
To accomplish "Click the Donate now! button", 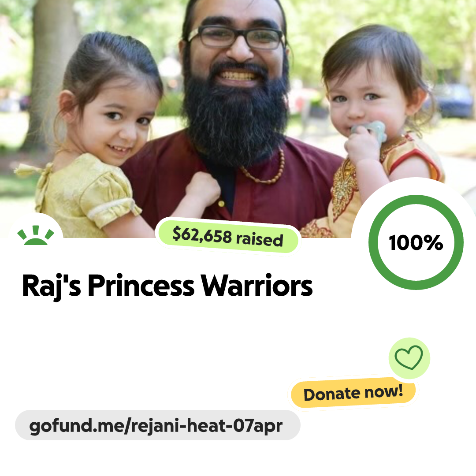I will point(353,393).
